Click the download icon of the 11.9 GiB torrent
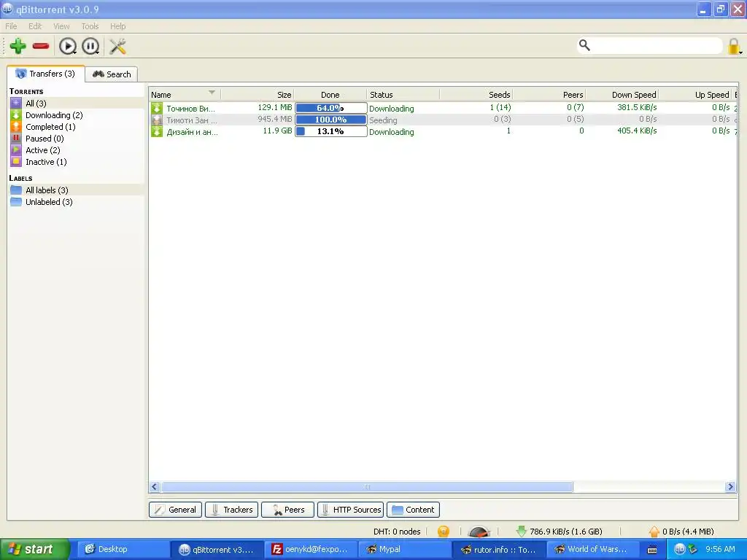Viewport: 747px width, 560px height. coord(157,131)
